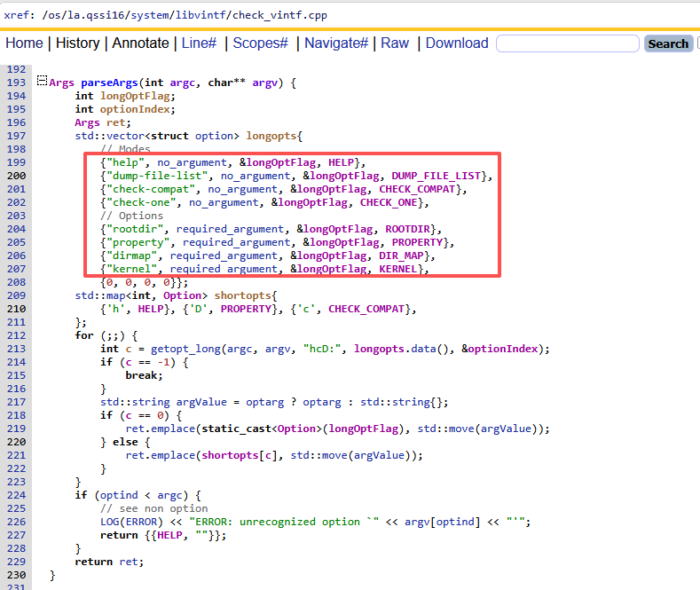700x590 pixels.
Task: Click the CHECK_ONE constant
Action: pyautogui.click(x=389, y=202)
